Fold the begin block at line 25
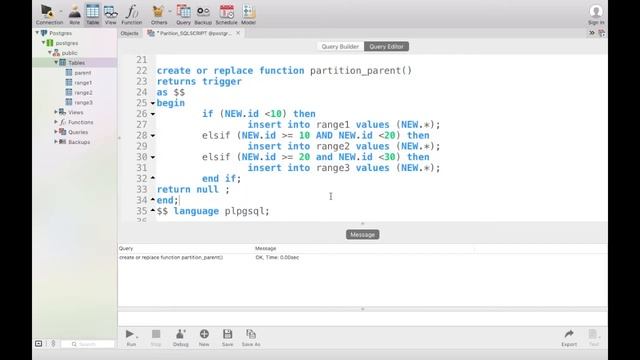The width and height of the screenshot is (640, 360). (x=153, y=103)
